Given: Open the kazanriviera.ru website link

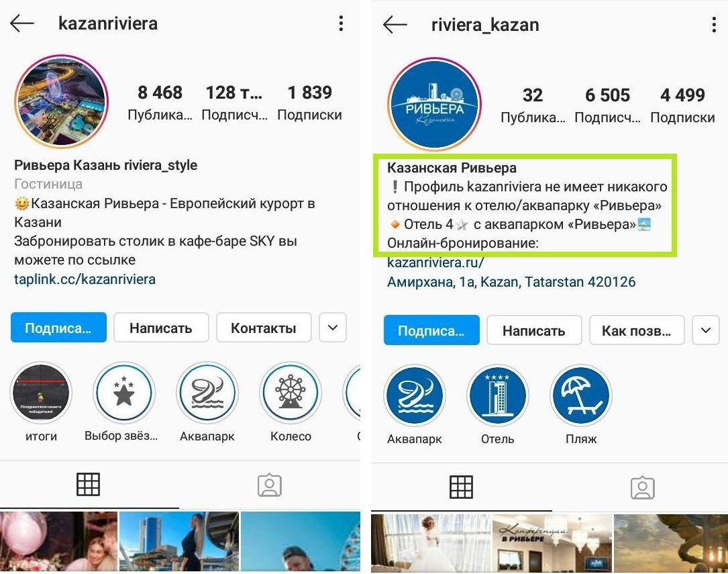Looking at the screenshot, I should 435,262.
